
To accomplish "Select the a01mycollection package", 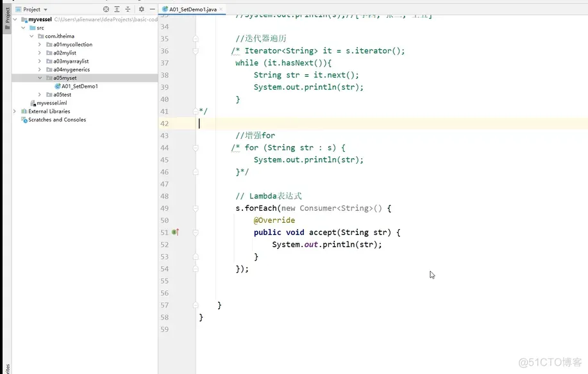I will (x=72, y=45).
